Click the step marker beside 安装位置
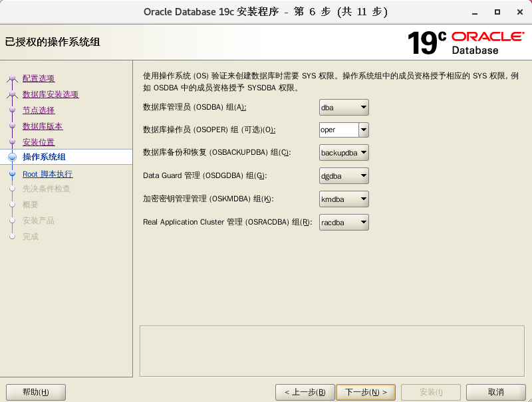 13,142
